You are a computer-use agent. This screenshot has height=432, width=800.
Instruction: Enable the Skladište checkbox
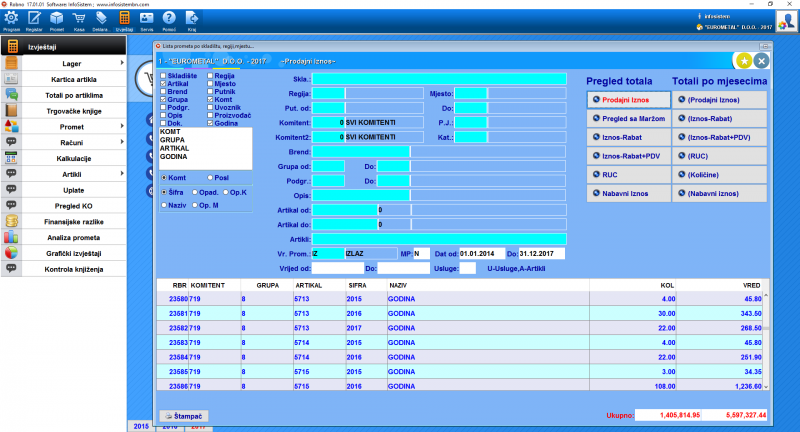pyautogui.click(x=164, y=75)
